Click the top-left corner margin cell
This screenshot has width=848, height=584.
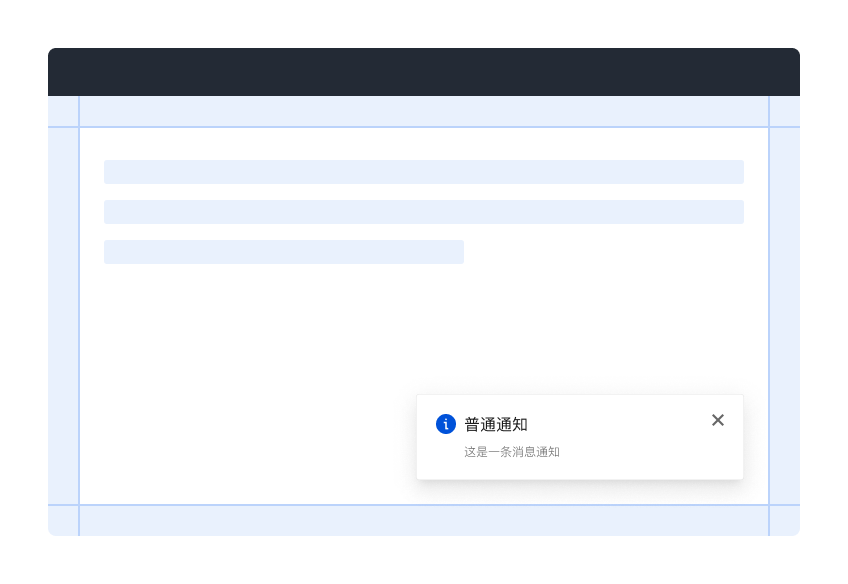click(63, 111)
